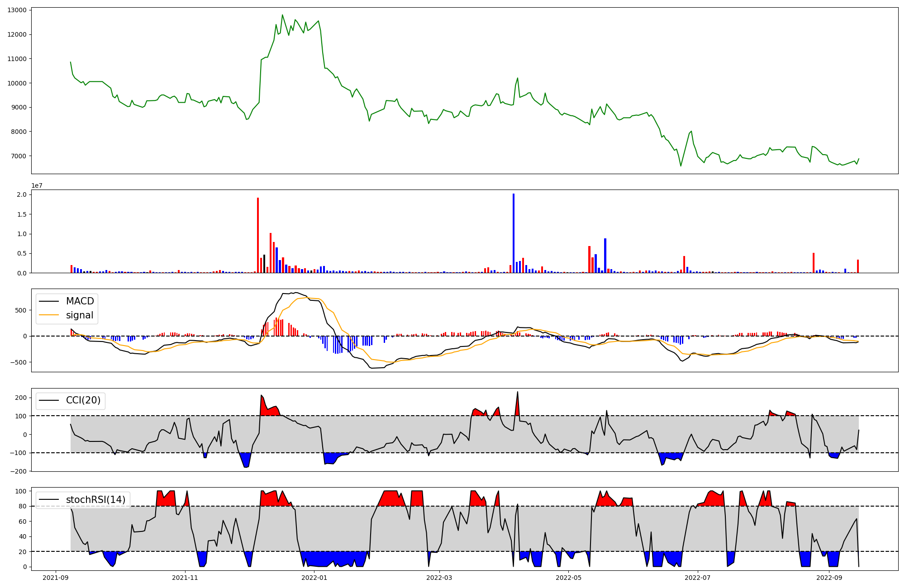This screenshot has width=905, height=588.
Task: Click the 2022-03 x-axis date label
Action: click(x=439, y=578)
